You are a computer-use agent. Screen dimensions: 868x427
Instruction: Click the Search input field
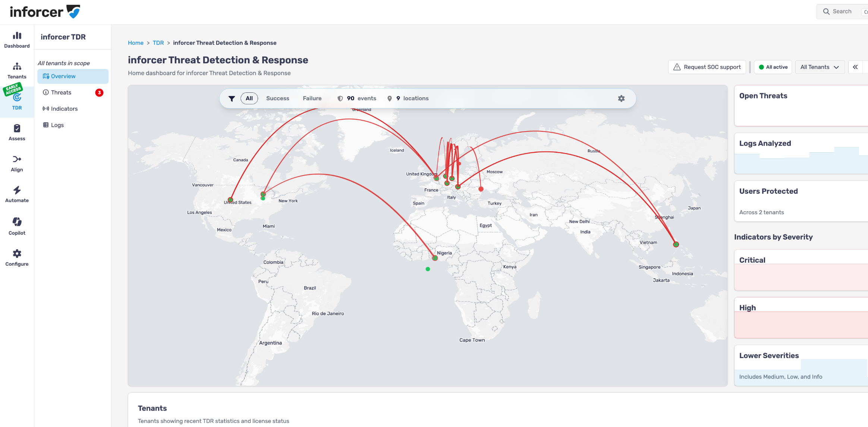pos(843,12)
